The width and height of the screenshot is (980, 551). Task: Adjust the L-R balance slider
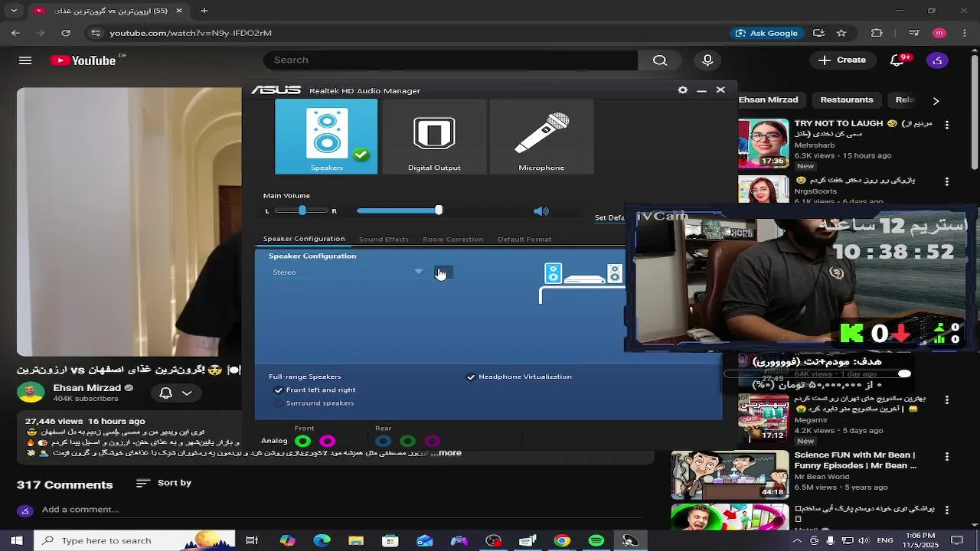[x=302, y=210]
